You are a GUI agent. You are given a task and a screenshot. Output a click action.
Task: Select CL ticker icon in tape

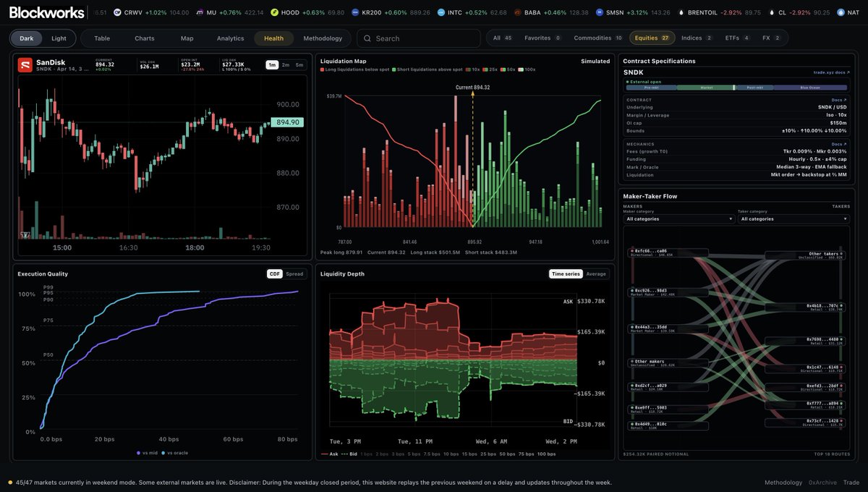click(771, 12)
